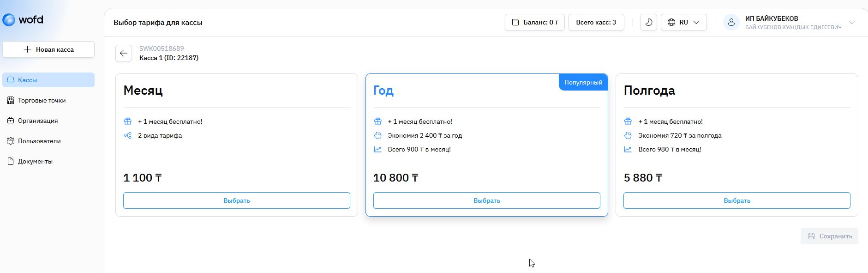Screen dimensions: 868x273
Task: Click the Сохранить button
Action: click(829, 236)
